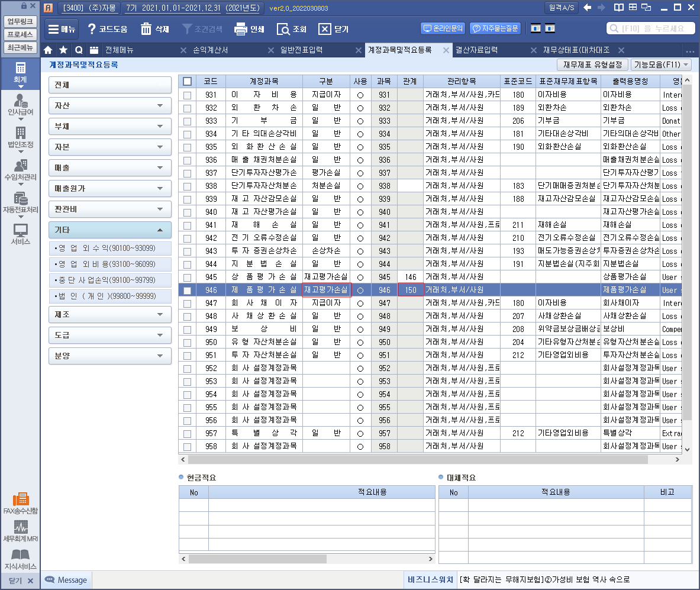Click the 재무제표 유형설정 button
700x590 pixels.
pos(592,65)
